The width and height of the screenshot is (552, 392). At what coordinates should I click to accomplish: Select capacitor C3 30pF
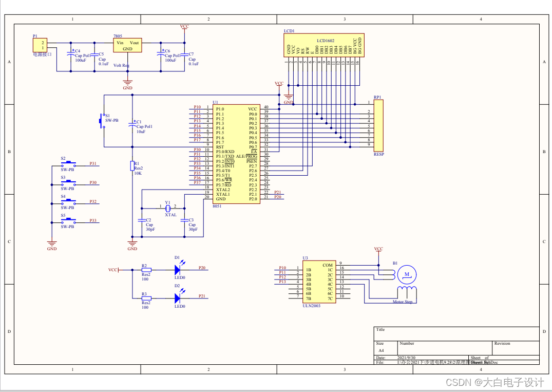pos(184,220)
